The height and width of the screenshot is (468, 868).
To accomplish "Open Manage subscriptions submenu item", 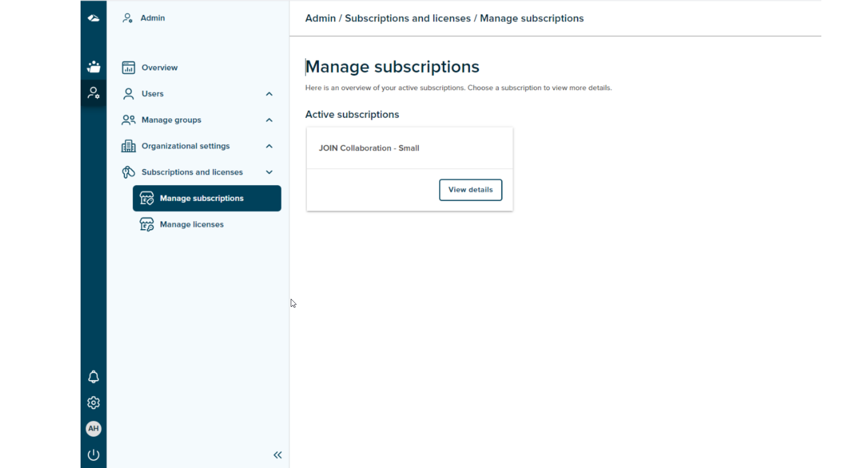I will pos(207,198).
